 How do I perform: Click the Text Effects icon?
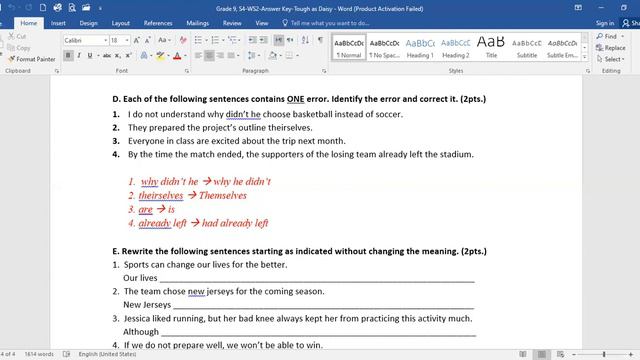pos(144,55)
